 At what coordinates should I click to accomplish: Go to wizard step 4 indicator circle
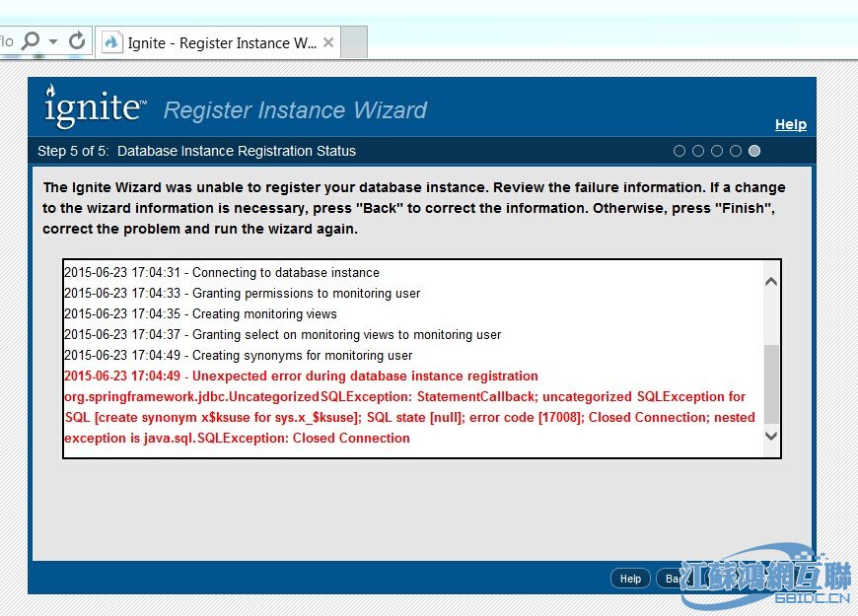tap(736, 151)
